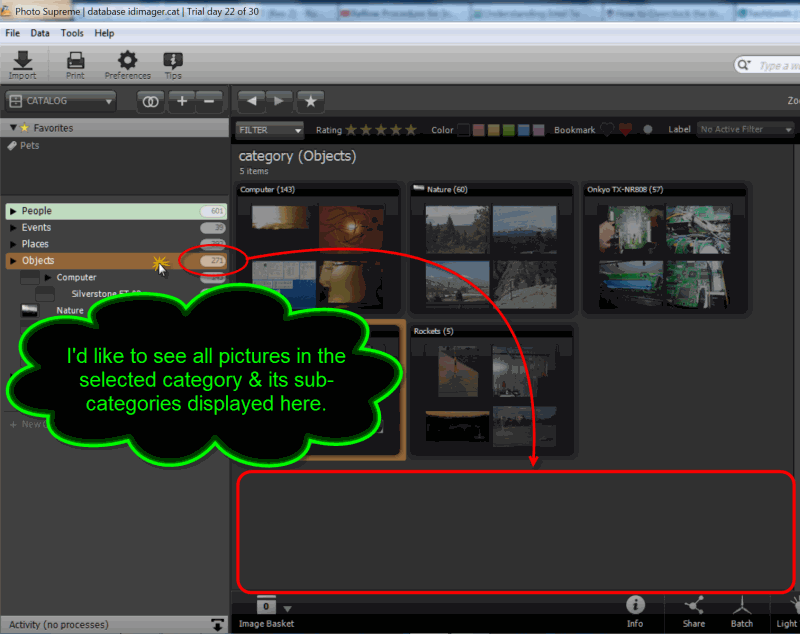Image resolution: width=800 pixels, height=634 pixels.
Task: Set rating filter to five stars
Action: pyautogui.click(x=411, y=130)
